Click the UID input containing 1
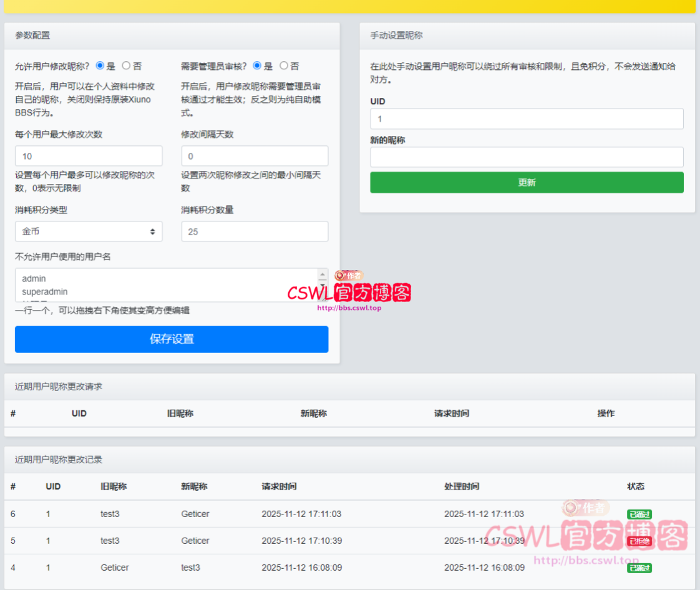 click(x=527, y=118)
